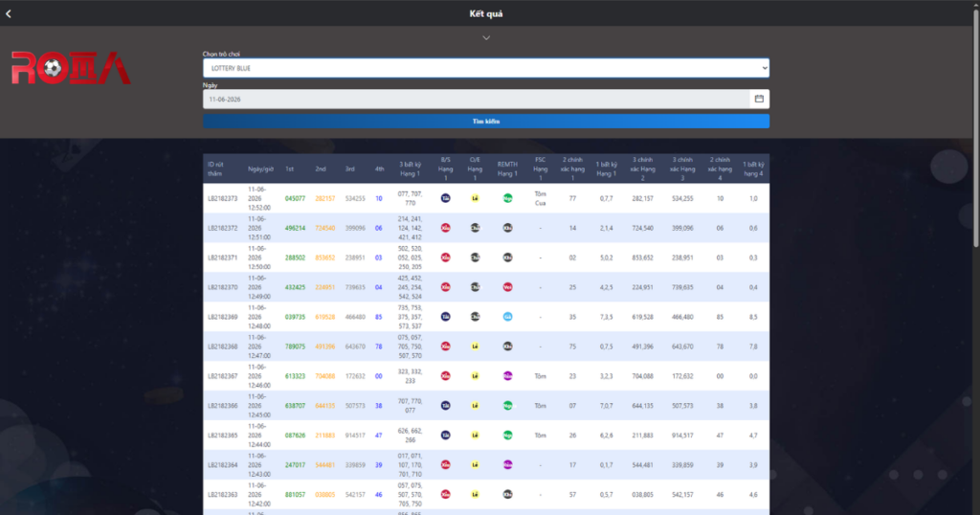980x515 pixels.
Task: Click purple REMTH icon in row LB2182367
Action: tap(507, 376)
